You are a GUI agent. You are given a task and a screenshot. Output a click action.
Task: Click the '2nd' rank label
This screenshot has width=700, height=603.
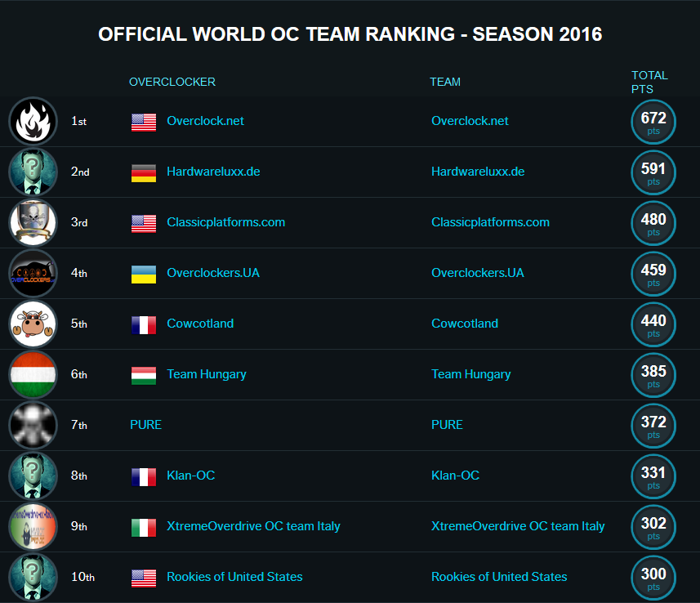tap(80, 172)
